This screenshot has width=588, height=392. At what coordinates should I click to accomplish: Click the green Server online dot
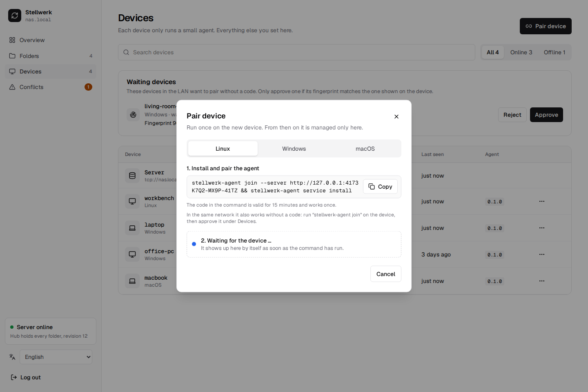(12, 327)
